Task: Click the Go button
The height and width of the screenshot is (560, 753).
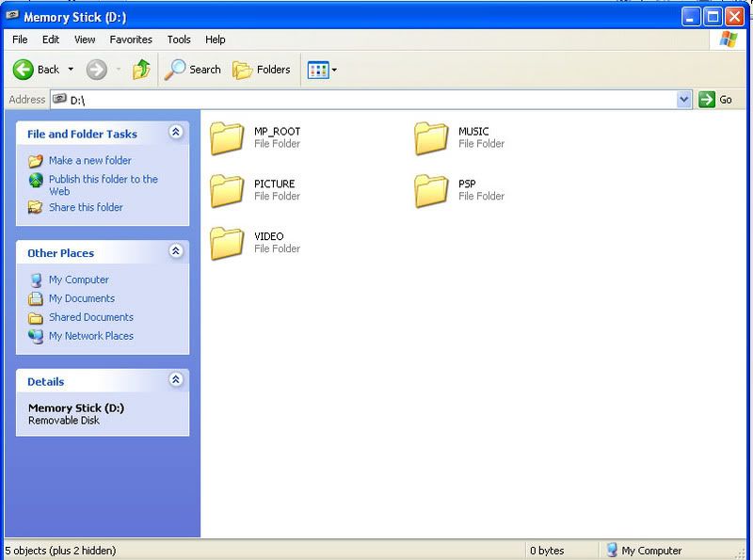Action: [x=715, y=100]
